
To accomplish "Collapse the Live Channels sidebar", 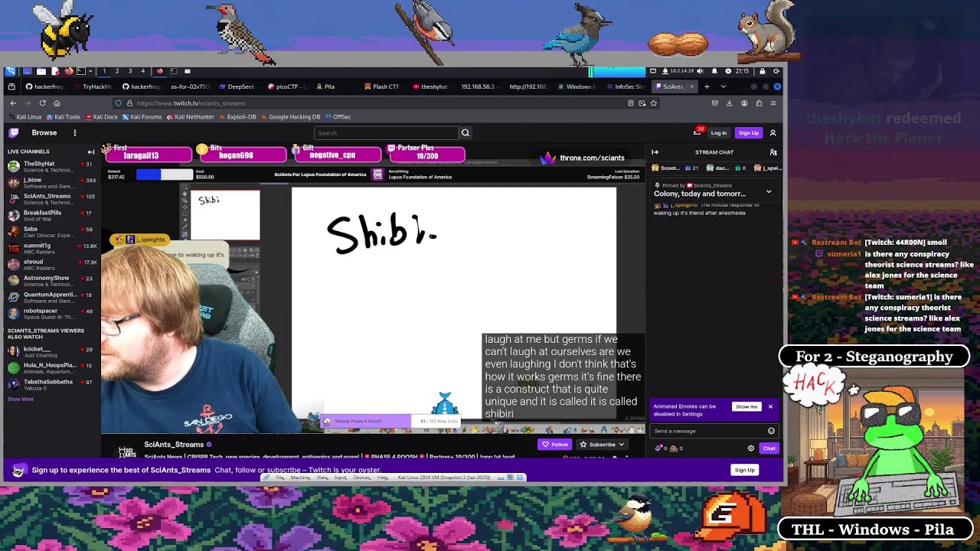I will [x=91, y=152].
